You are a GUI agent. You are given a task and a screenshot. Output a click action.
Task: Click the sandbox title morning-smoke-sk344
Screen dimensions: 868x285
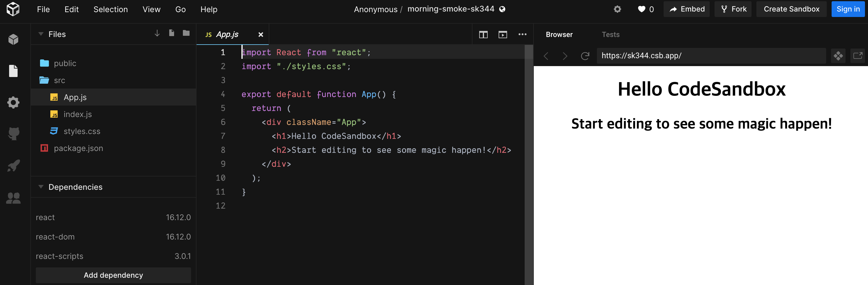450,9
